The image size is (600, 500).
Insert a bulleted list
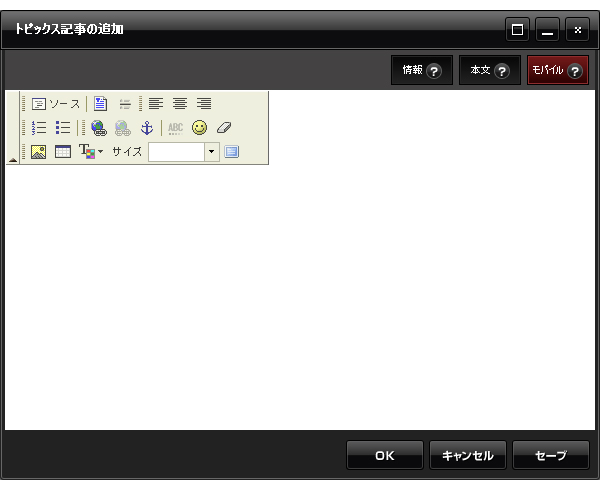[63, 128]
